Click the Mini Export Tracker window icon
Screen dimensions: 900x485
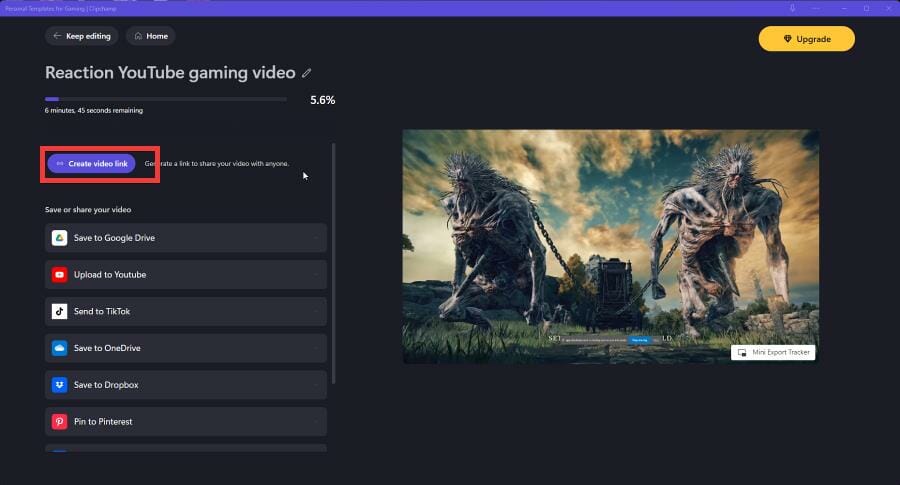pos(742,352)
